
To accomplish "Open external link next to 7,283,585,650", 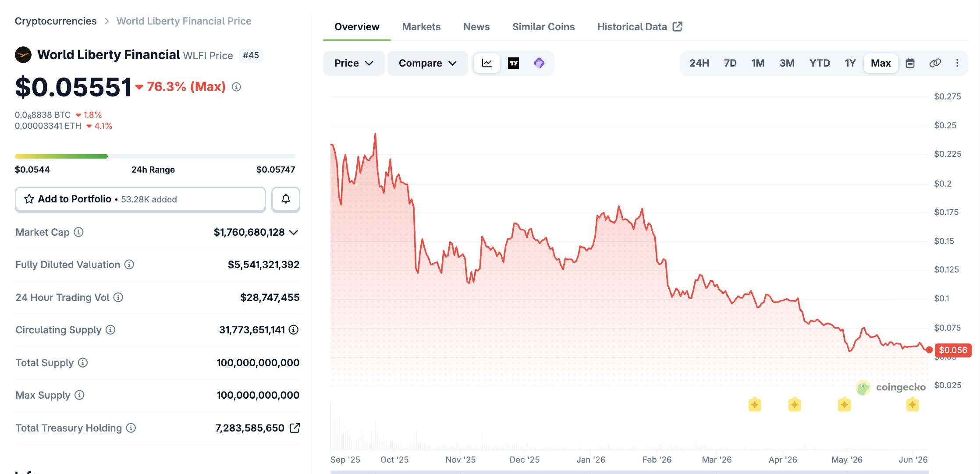I will coord(295,428).
